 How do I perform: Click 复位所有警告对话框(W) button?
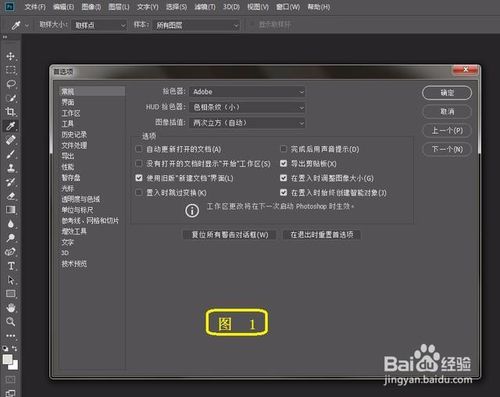click(230, 235)
